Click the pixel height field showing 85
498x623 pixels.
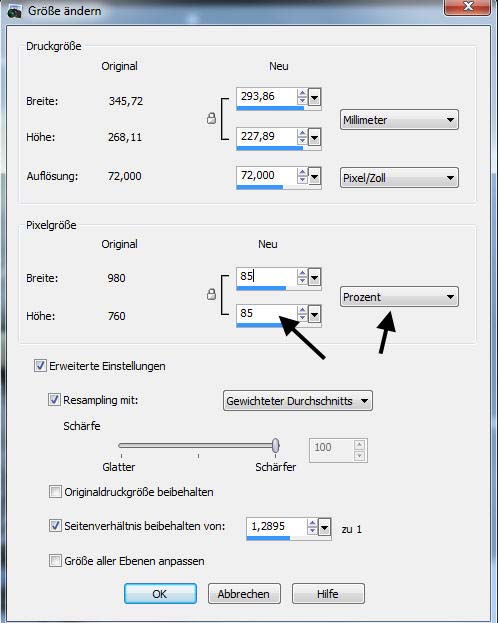pyautogui.click(x=266, y=313)
